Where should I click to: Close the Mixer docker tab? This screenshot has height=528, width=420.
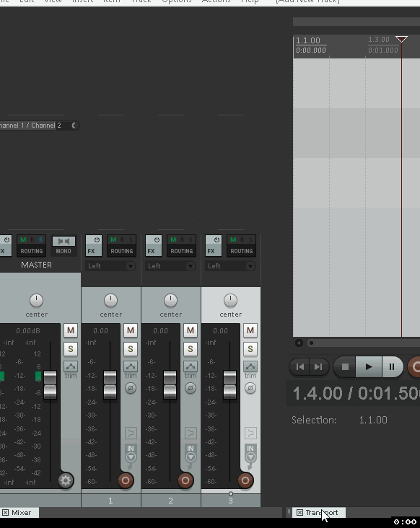point(5,513)
